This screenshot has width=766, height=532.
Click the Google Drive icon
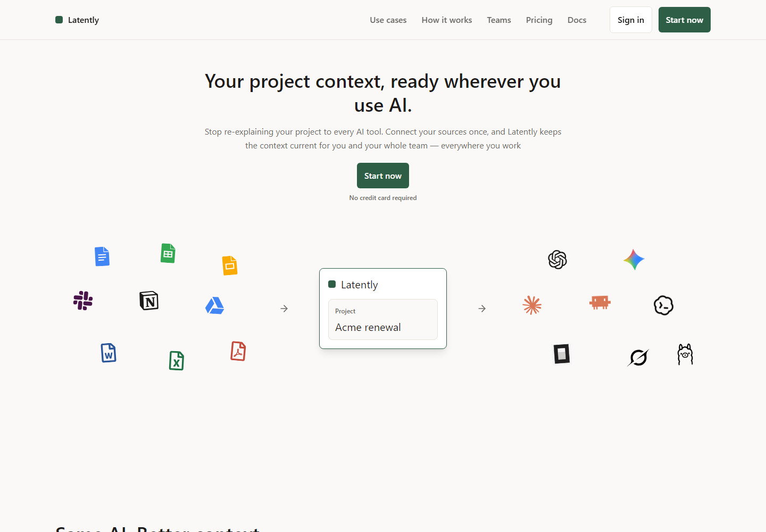pyautogui.click(x=215, y=305)
